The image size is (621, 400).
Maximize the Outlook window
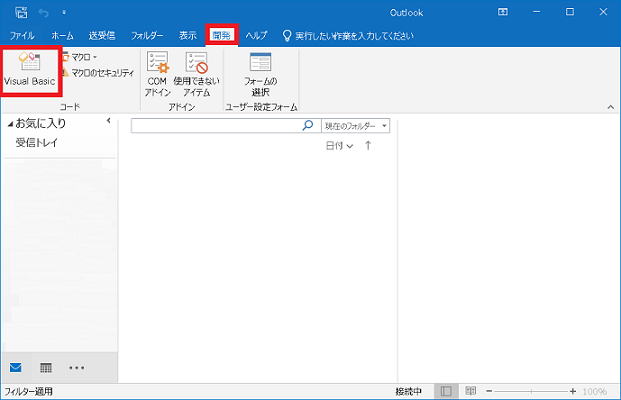[x=570, y=12]
